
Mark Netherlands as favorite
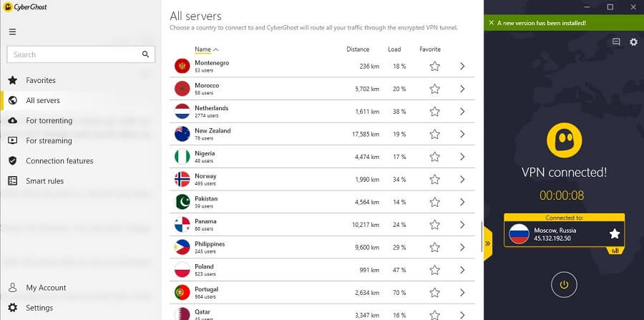[434, 112]
